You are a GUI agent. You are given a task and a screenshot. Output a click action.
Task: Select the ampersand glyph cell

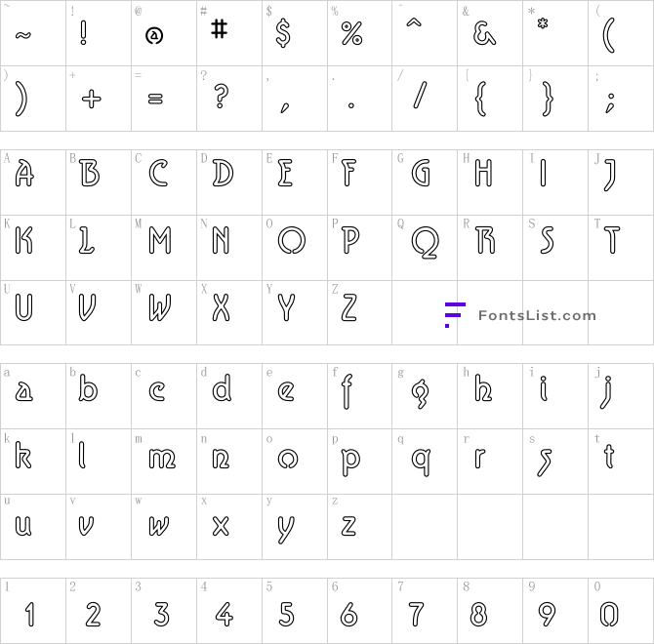(490, 33)
